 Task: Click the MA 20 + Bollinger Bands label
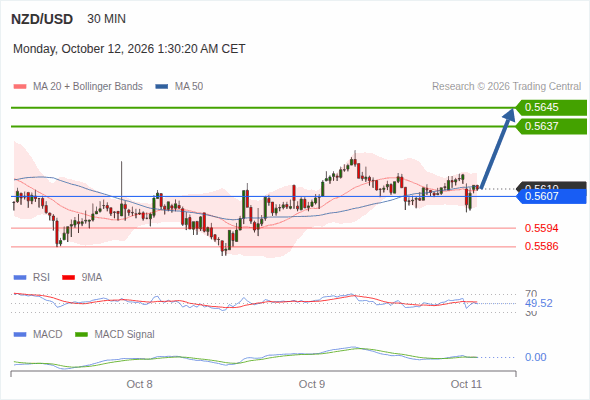pyautogui.click(x=88, y=87)
